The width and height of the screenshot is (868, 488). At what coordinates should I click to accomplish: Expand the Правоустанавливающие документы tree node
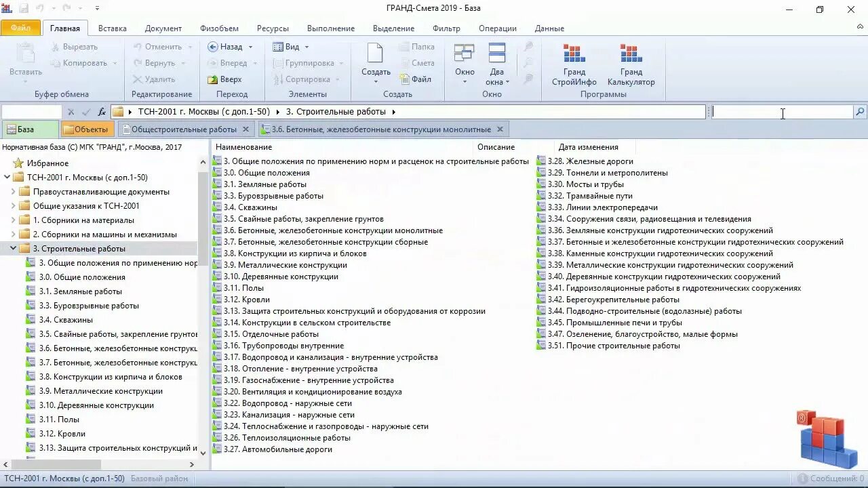click(13, 192)
